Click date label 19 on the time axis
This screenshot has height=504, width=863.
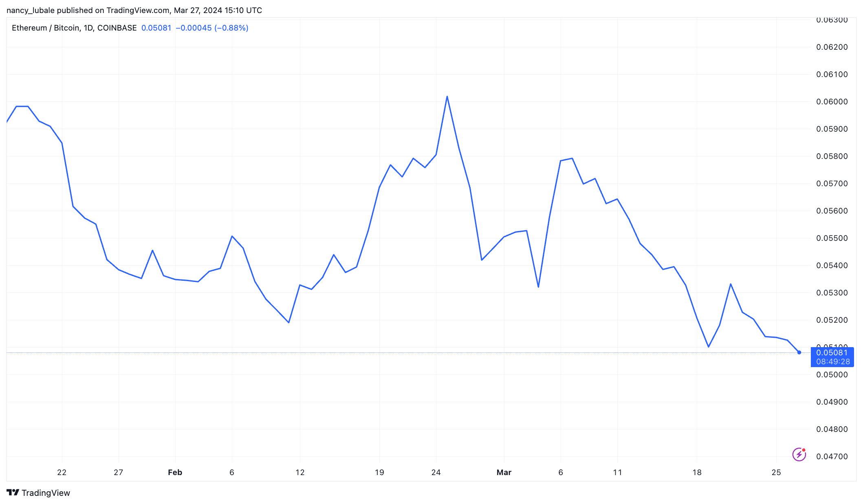(x=379, y=472)
